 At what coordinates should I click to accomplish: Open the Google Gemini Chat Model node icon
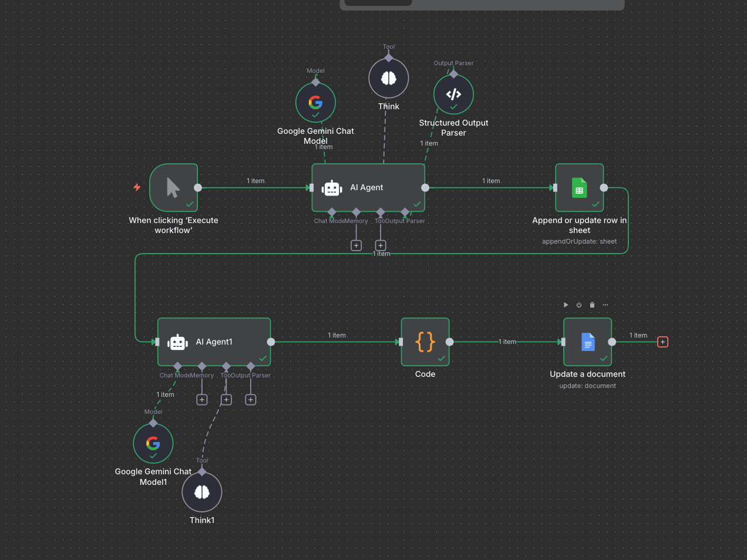(315, 102)
